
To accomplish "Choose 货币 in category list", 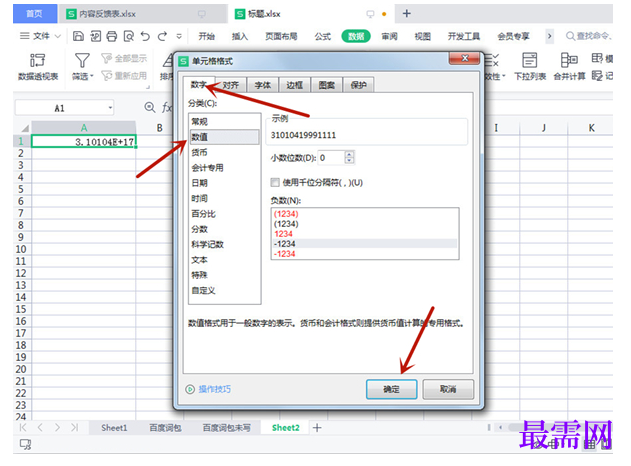I will (224, 152).
